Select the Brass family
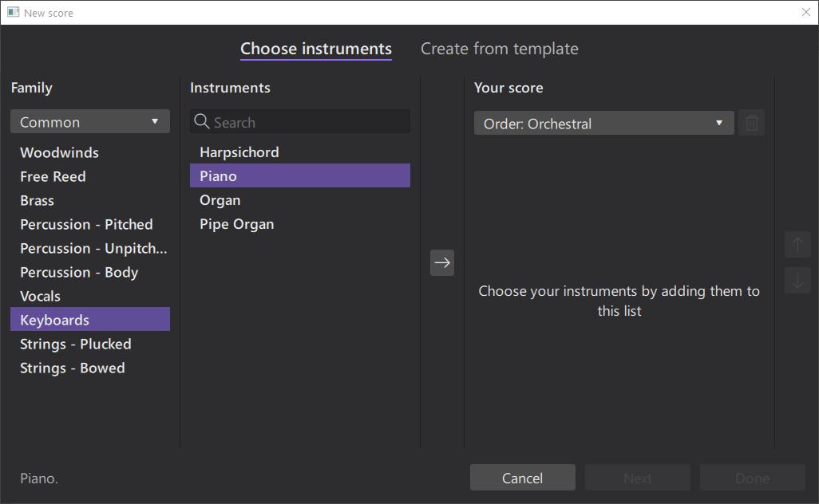Viewport: 819px width, 504px height. pyautogui.click(x=38, y=200)
